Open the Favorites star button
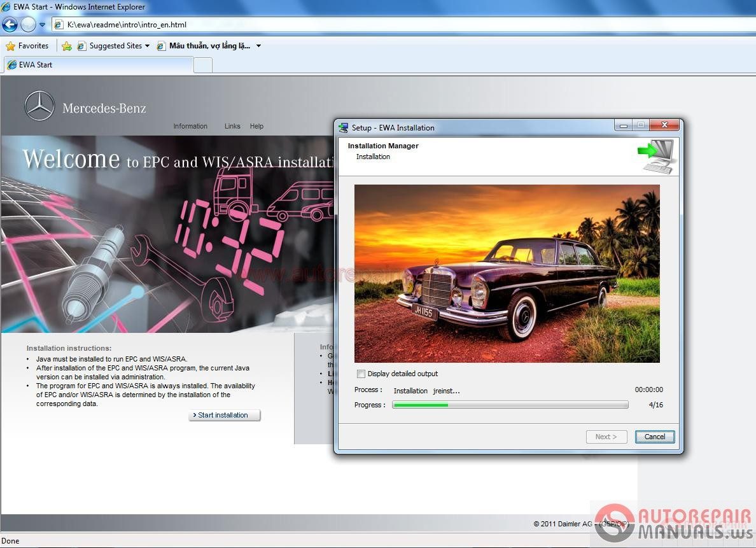 tap(27, 46)
